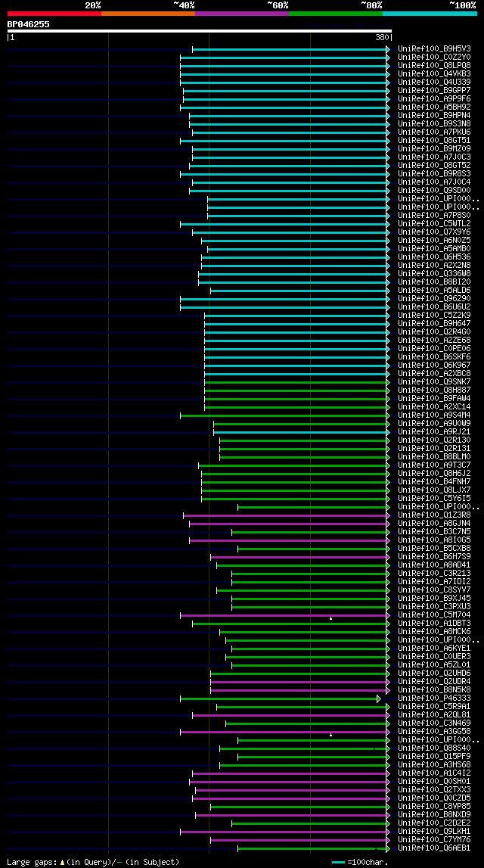Open the UniRef100_Q2R131 entry
Image resolution: width=484 pixels, height=868 pixels.
tap(434, 449)
